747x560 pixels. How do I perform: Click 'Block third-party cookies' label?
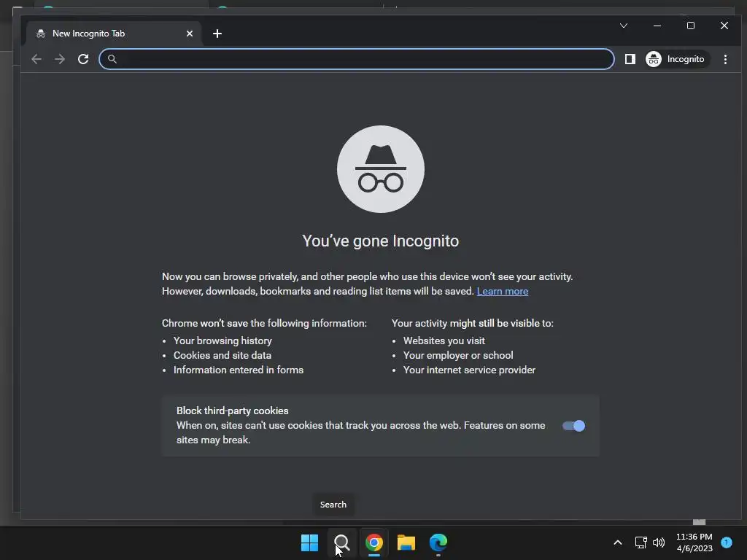233,411
